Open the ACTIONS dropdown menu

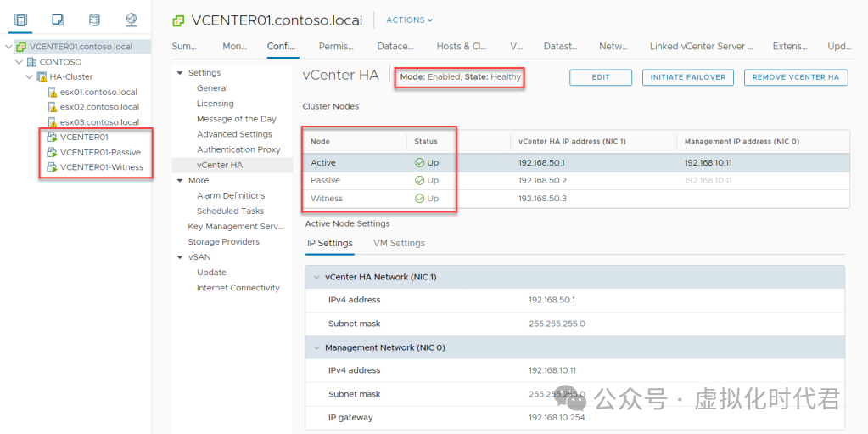(x=409, y=20)
